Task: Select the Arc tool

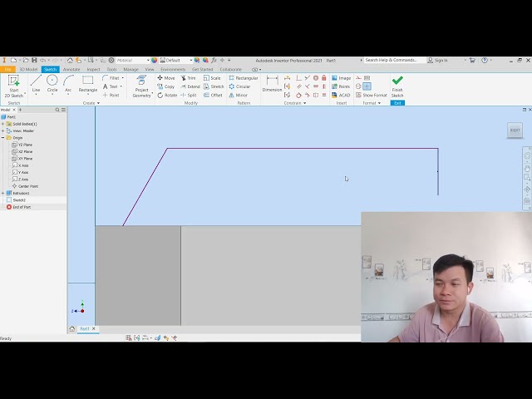Action: click(x=68, y=84)
